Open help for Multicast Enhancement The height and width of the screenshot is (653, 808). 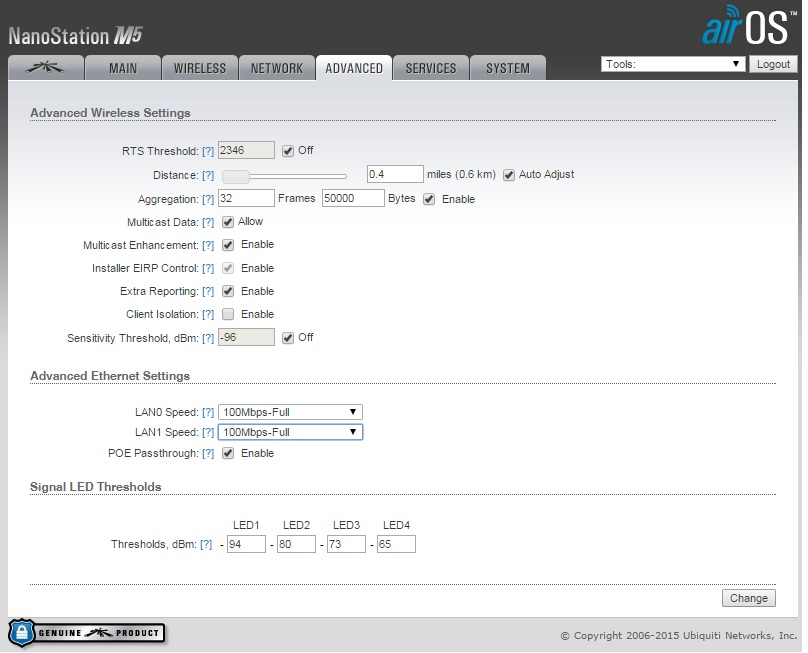[208, 245]
